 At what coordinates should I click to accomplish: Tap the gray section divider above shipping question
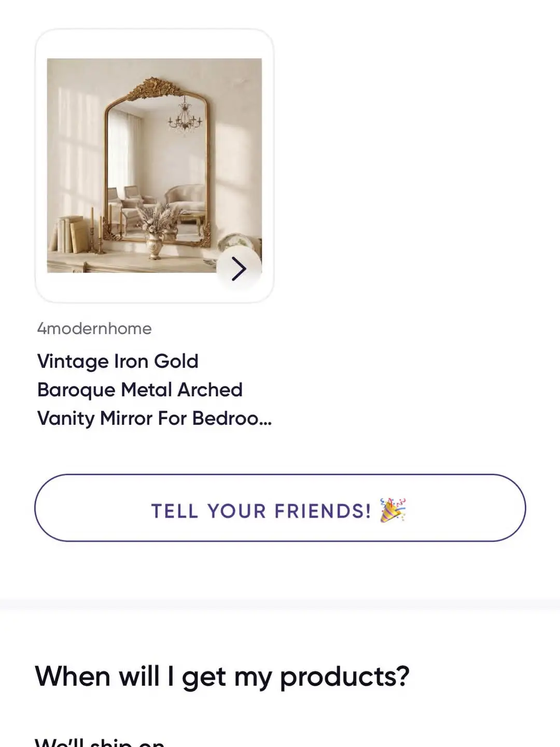(280, 604)
